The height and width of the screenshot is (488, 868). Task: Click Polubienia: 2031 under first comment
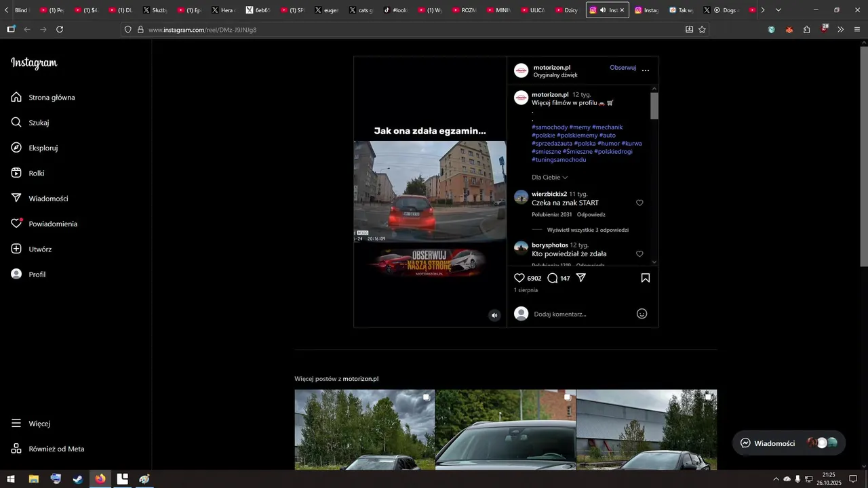pos(552,215)
